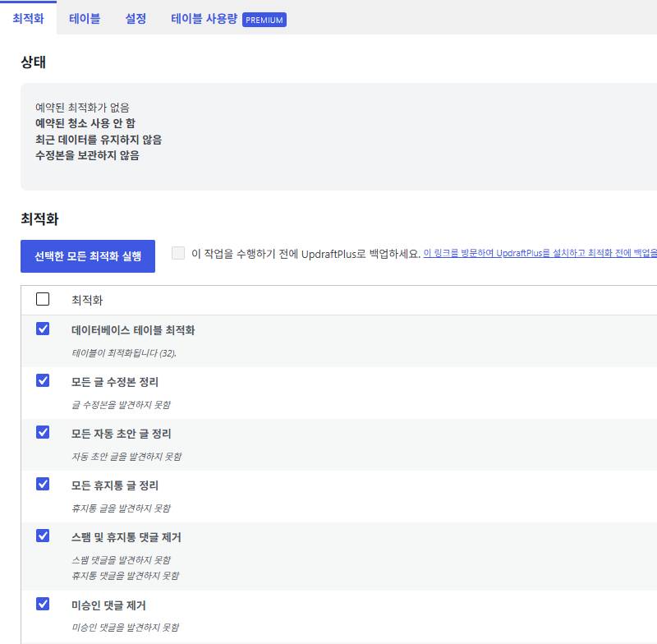Viewport: 657px width, 644px height.
Task: Click the 모든 휴지통 글 정리 label
Action: point(115,485)
